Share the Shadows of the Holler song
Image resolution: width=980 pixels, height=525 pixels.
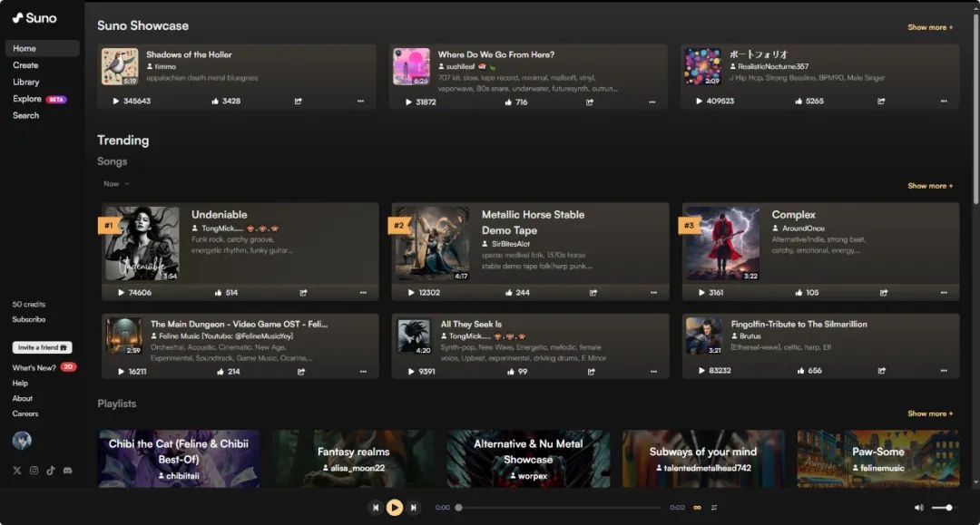(x=299, y=102)
